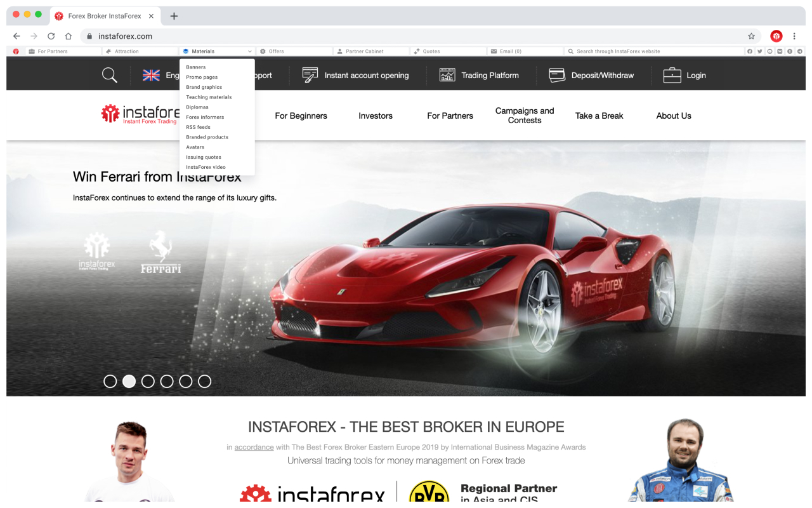Click the Telegram icon in the toolbar
812x508 pixels.
coord(800,51)
